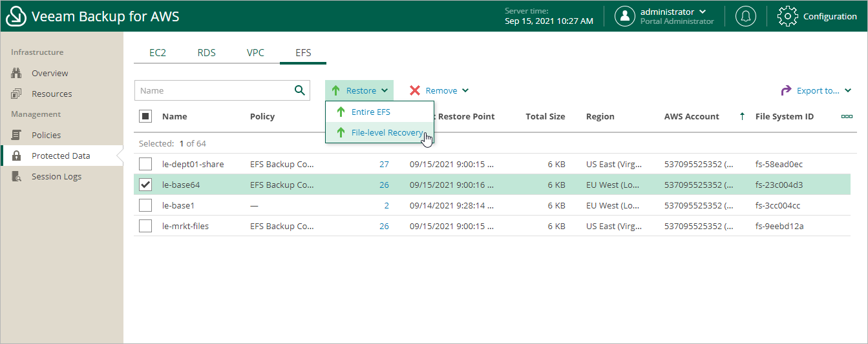This screenshot has height=344, width=868.
Task: Click the notifications bell icon
Action: [x=746, y=16]
